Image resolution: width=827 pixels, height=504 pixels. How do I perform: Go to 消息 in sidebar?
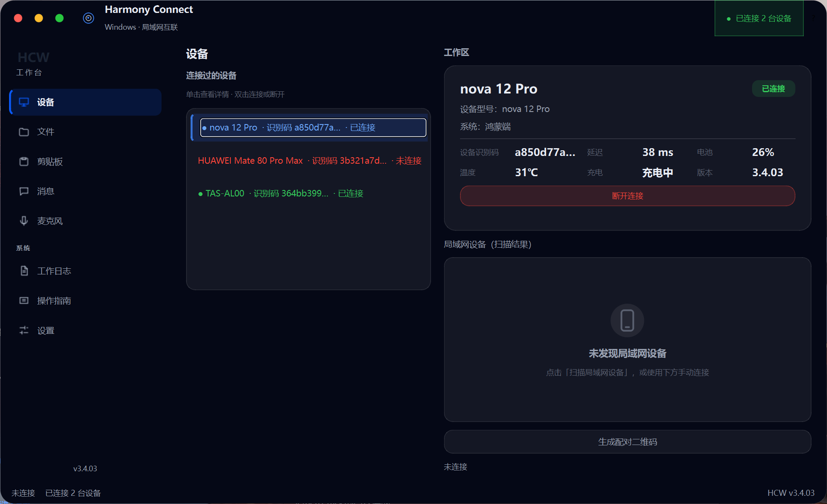coord(85,191)
